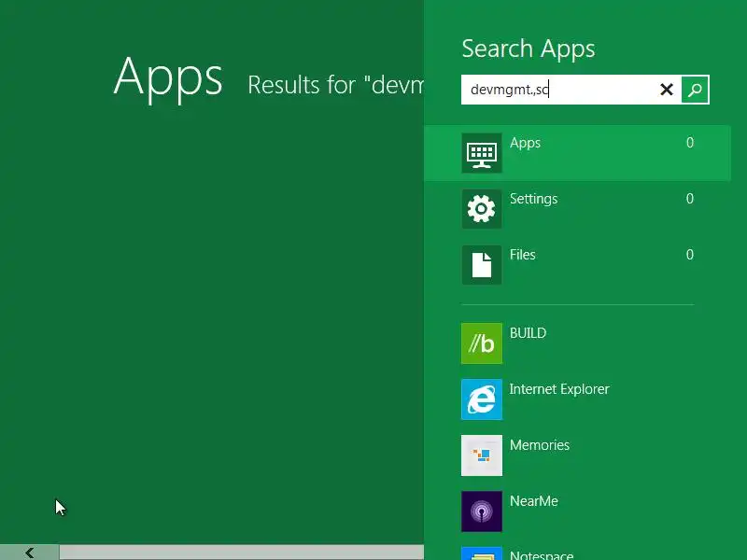Select the Files search category label
Viewport: 747px width, 560px height.
click(523, 255)
